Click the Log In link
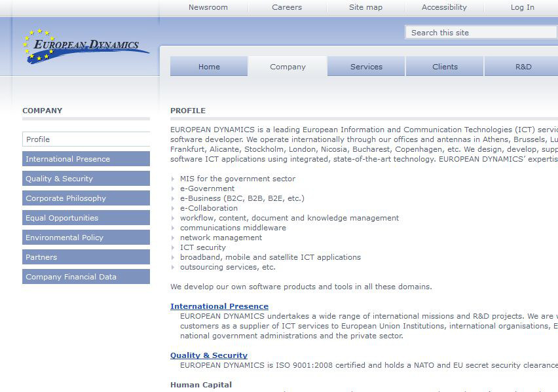Image resolution: width=558 pixels, height=392 pixels. 523,7
